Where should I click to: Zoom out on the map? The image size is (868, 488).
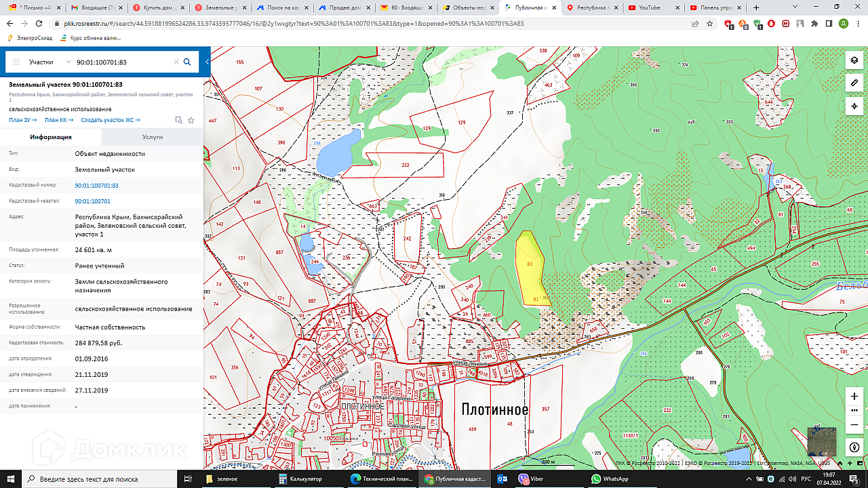pyautogui.click(x=854, y=425)
